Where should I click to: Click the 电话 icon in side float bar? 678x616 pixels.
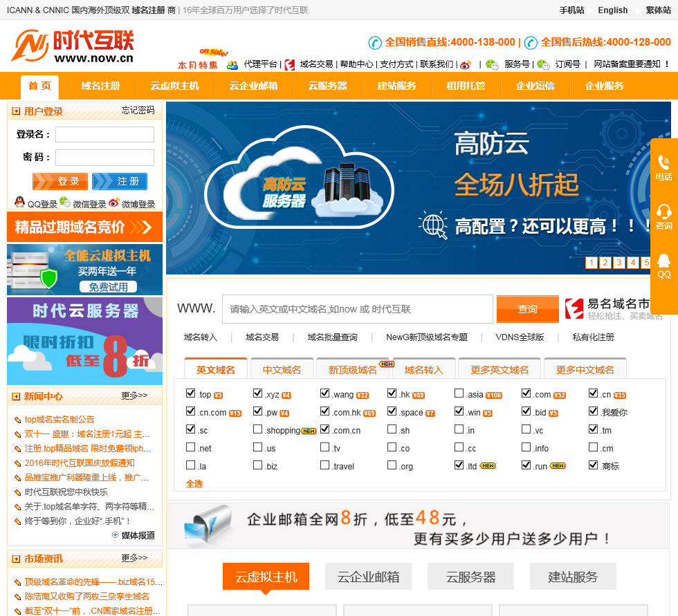point(663,163)
